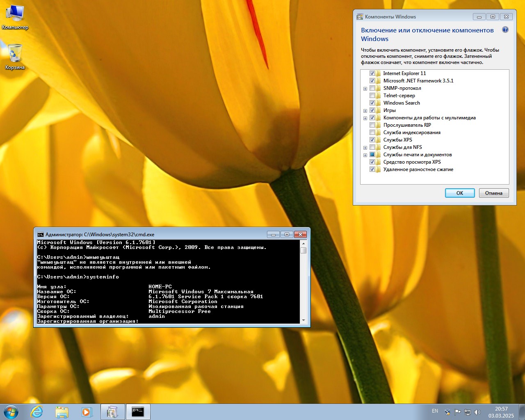525x420 pixels.
Task: Open Windows Explorer folder in taskbar
Action: pyautogui.click(x=62, y=412)
